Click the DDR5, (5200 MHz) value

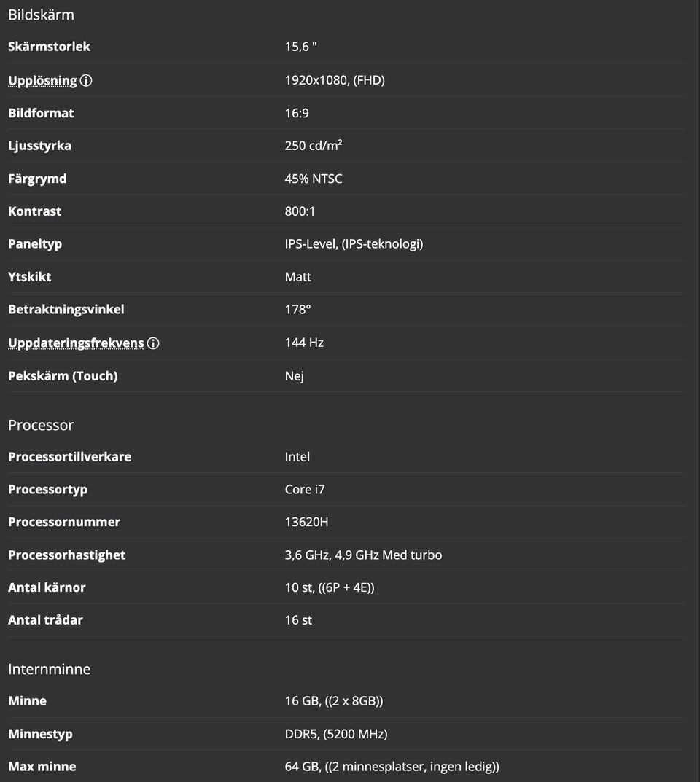point(336,734)
